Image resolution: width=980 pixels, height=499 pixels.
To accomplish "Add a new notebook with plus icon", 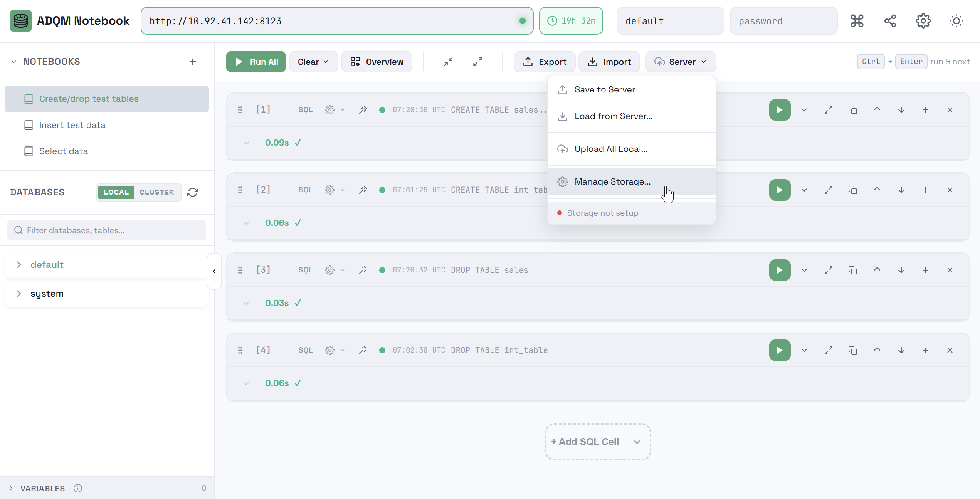I will pos(193,62).
